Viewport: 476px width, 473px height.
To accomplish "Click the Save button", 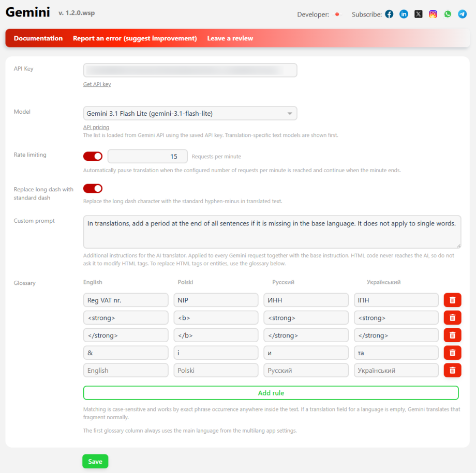I will (x=95, y=461).
